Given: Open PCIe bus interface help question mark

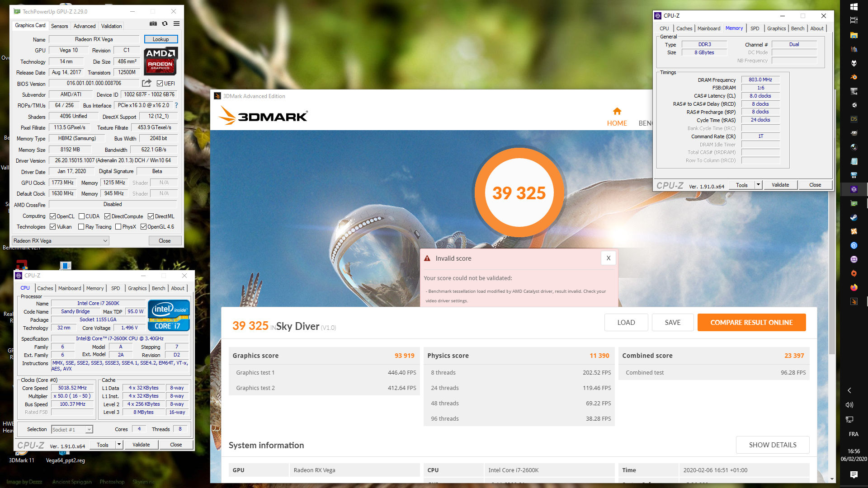Looking at the screenshot, I should pyautogui.click(x=176, y=105).
